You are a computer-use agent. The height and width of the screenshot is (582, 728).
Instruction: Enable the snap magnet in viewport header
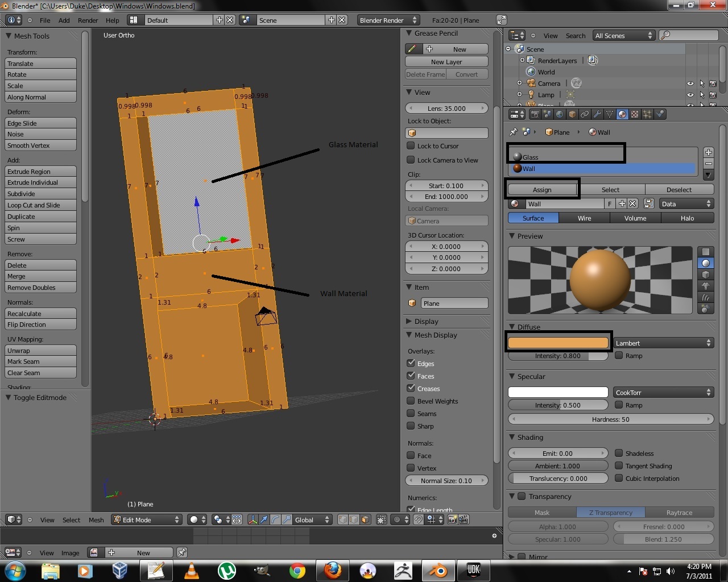coord(419,519)
